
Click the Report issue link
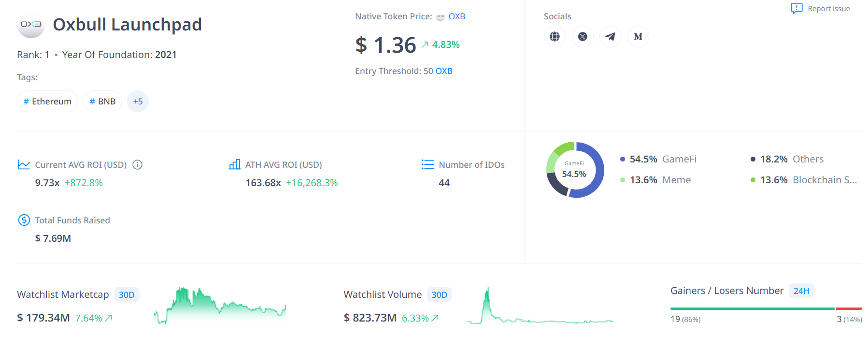click(x=829, y=8)
